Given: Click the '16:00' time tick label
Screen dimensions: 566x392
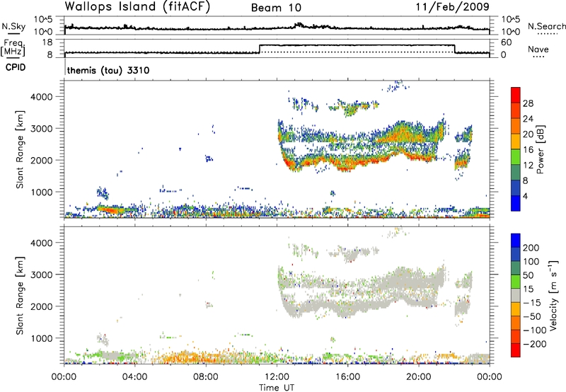Looking at the screenshot, I should tap(347, 377).
